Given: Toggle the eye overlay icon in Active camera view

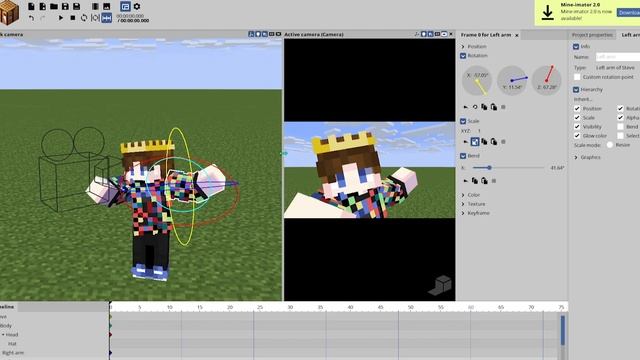Looking at the screenshot, I should click(x=444, y=34).
